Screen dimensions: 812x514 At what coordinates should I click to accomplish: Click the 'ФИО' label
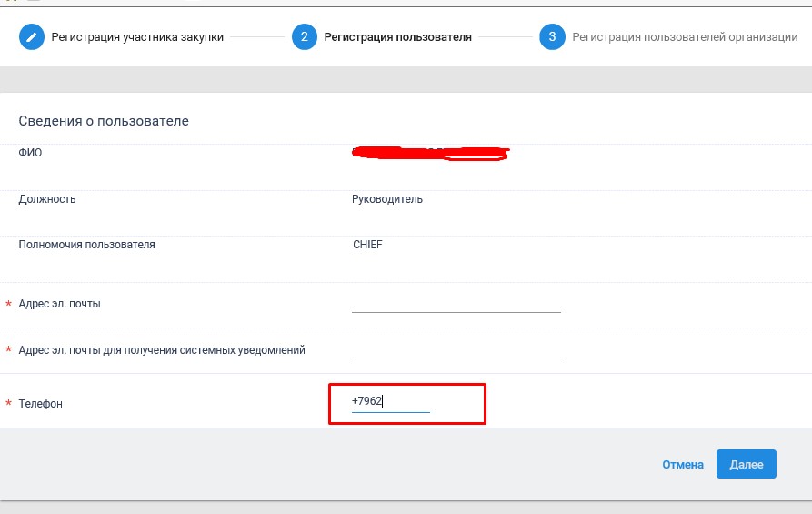point(30,153)
